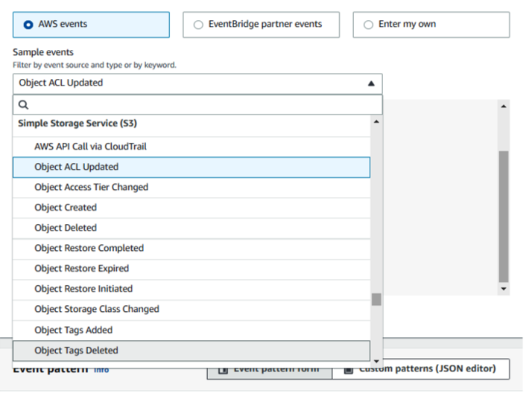The image size is (532, 396).
Task: Select Object Restore Initiated
Action: click(x=191, y=290)
